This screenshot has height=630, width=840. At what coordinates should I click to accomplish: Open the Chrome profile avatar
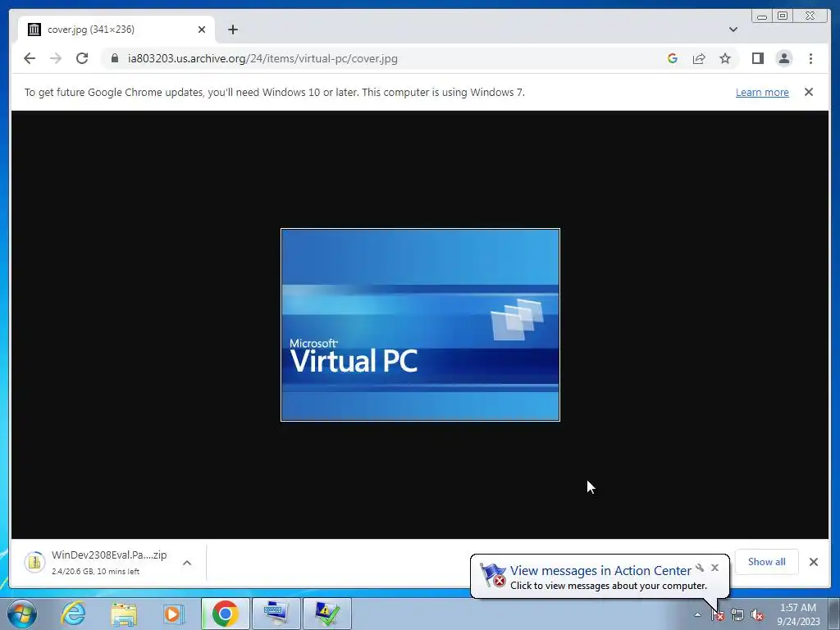point(783,58)
